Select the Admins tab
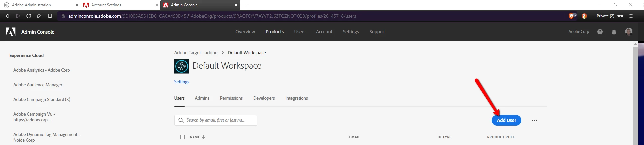Image resolution: width=644 pixels, height=145 pixels. [202, 98]
